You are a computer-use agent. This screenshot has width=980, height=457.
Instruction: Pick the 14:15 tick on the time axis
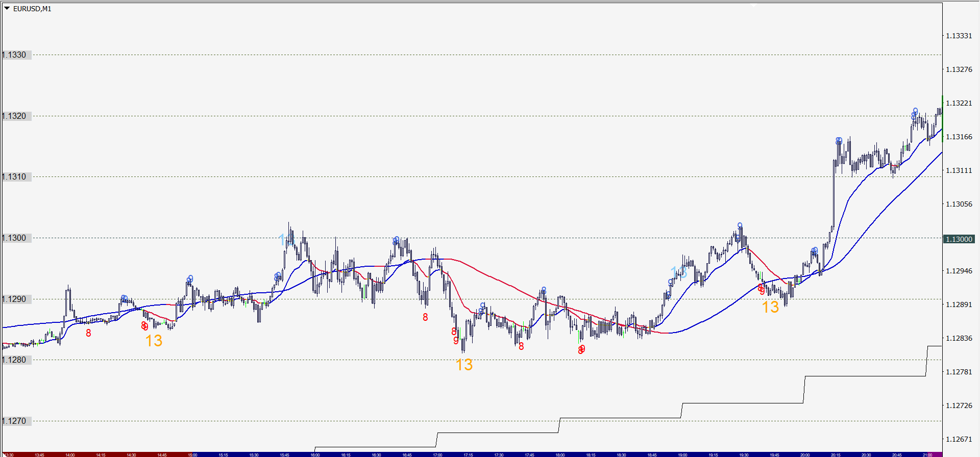point(101,454)
